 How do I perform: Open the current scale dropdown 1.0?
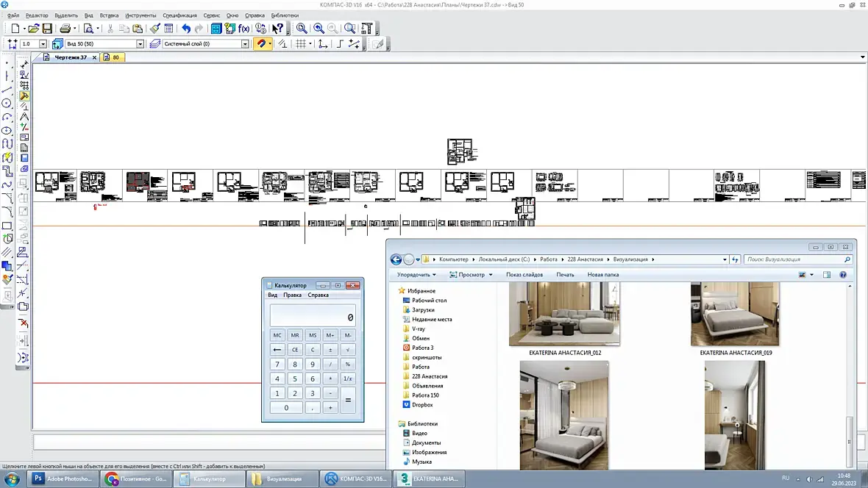coord(43,43)
